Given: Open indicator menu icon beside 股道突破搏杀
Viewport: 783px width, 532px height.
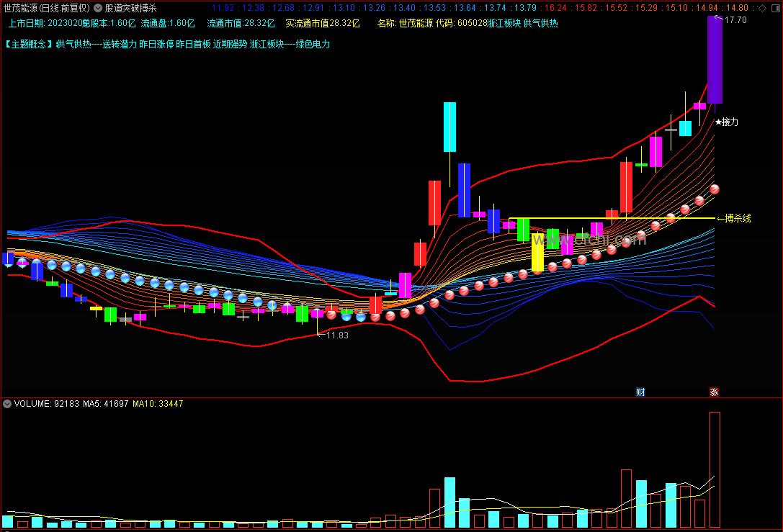Looking at the screenshot, I should click(98, 8).
